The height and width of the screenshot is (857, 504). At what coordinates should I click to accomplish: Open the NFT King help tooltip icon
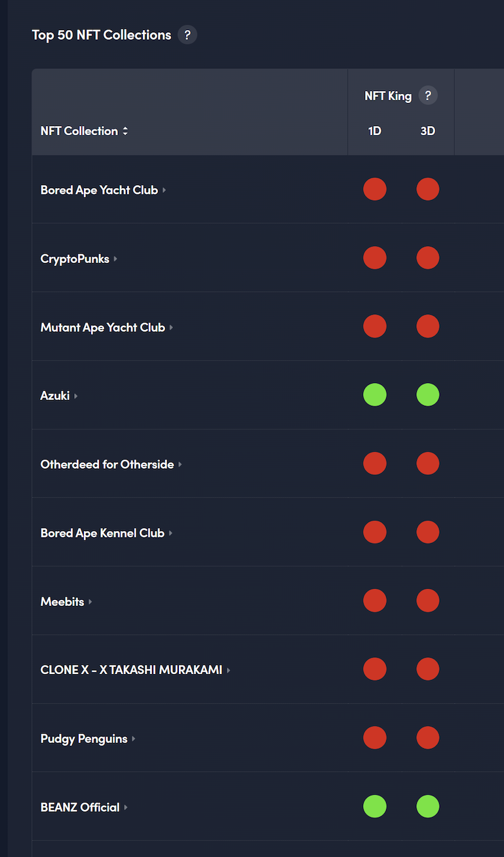click(x=428, y=96)
